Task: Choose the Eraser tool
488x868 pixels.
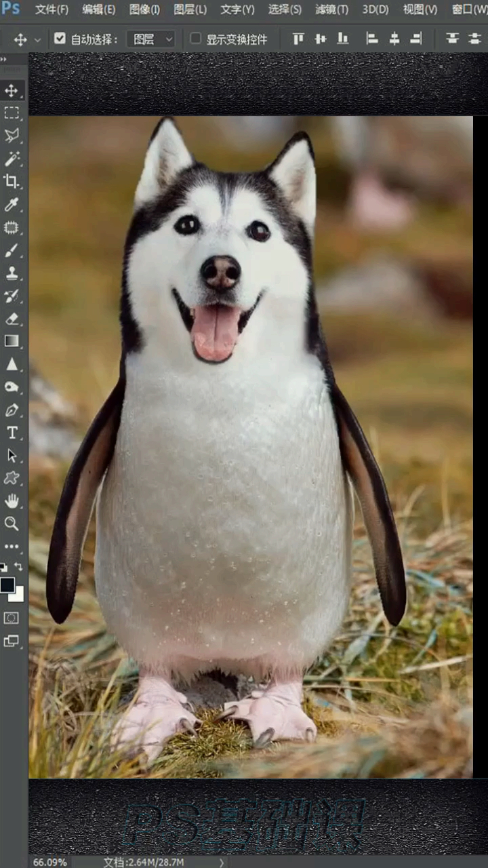Action: [12, 319]
